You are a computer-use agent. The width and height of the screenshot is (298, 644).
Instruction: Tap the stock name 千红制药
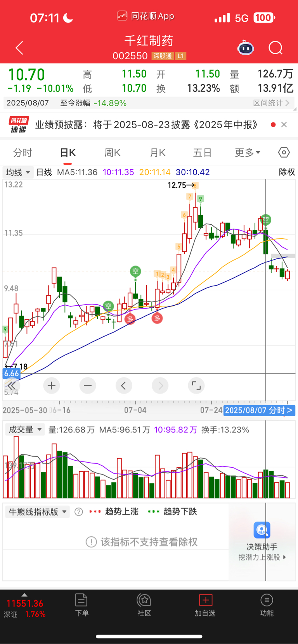[x=149, y=41]
